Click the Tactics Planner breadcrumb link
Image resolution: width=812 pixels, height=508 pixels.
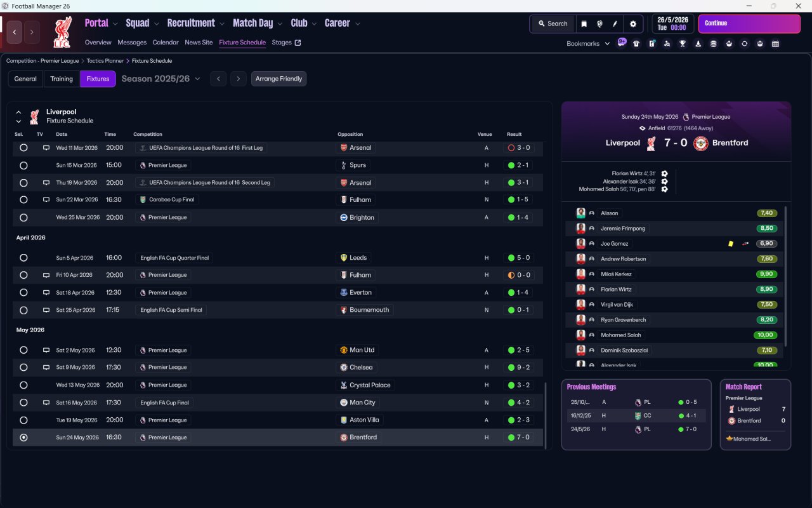105,61
